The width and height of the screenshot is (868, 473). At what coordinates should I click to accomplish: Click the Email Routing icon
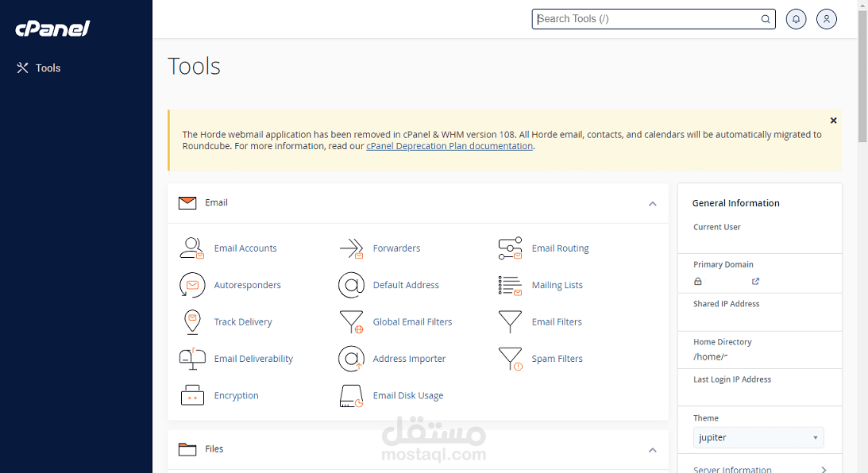[x=510, y=248]
